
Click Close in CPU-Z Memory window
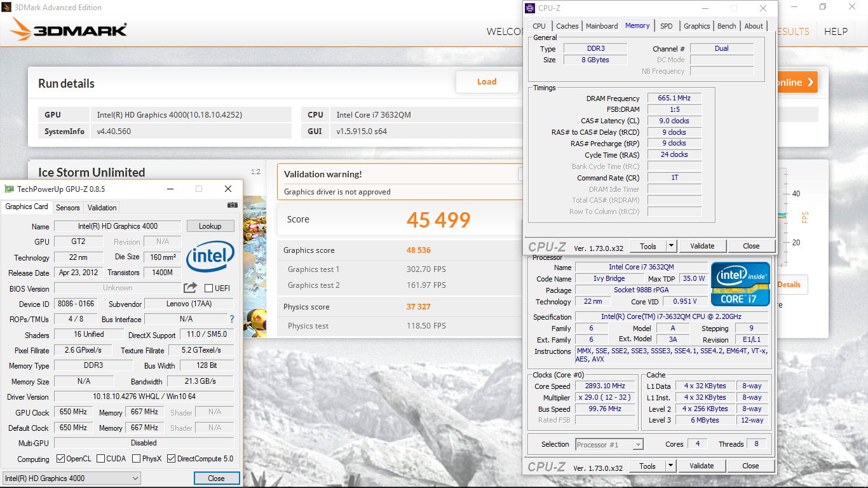(751, 246)
